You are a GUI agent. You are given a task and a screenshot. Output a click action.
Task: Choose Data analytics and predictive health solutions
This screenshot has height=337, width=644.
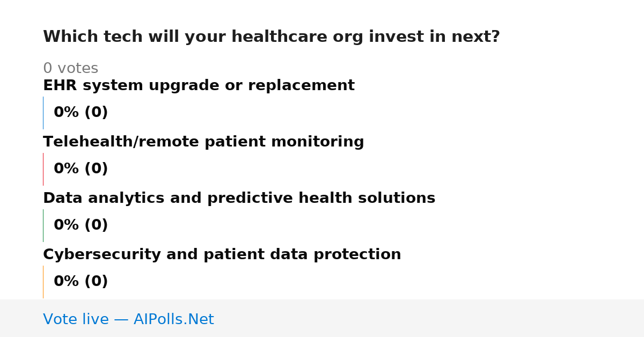239,199
